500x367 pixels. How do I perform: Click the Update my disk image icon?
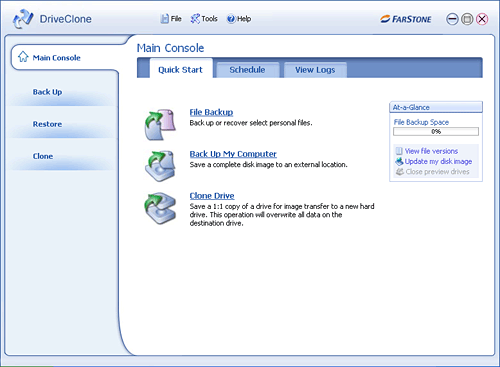(x=399, y=161)
